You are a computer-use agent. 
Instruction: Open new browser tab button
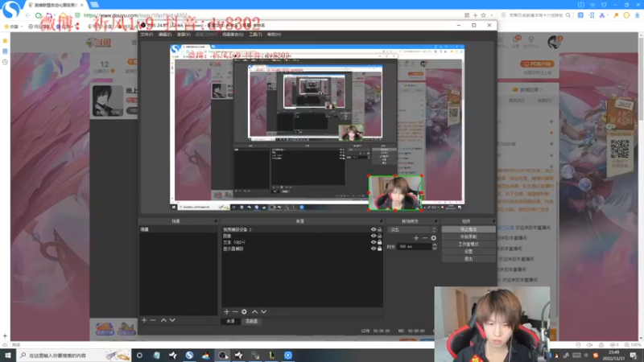94,5
